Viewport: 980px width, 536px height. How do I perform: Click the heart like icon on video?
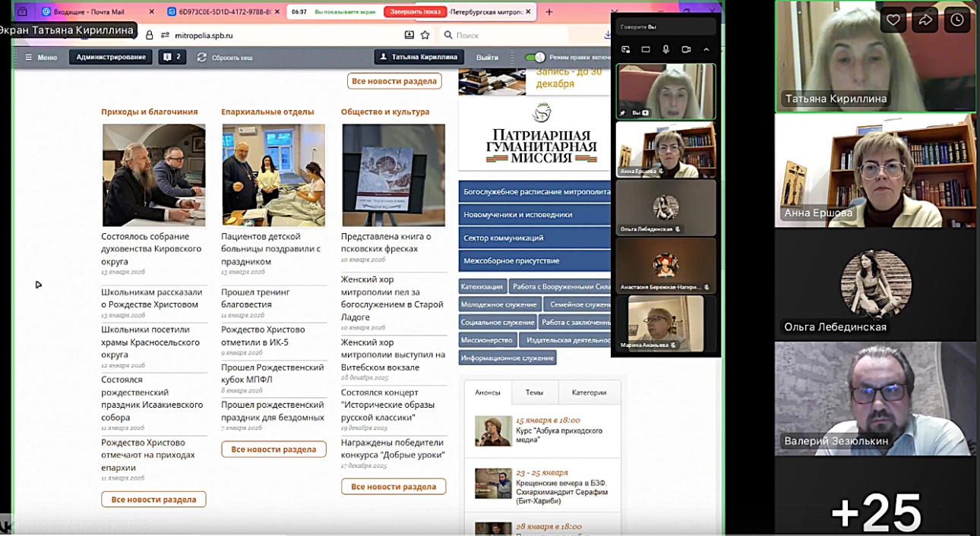pos(893,20)
